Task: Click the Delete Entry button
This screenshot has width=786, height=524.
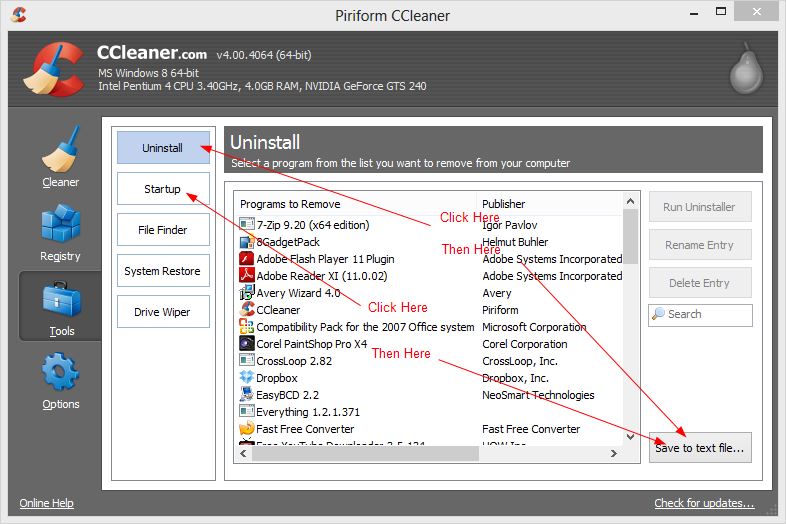Action: click(700, 283)
